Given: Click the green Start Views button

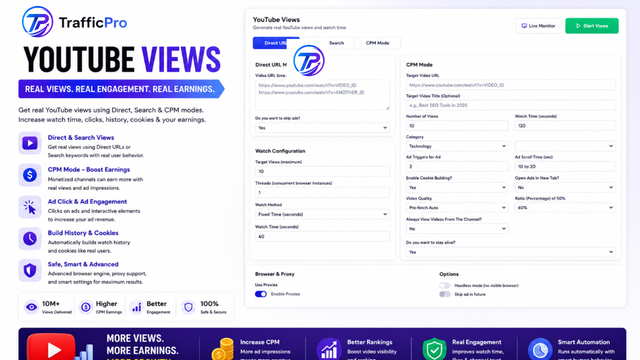Looking at the screenshot, I should point(592,26).
